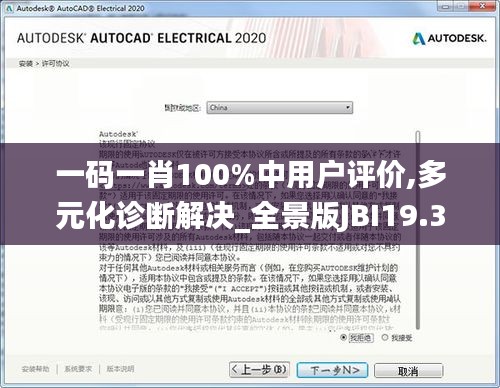
Task: Open the China country dropdown
Action: coord(279,108)
